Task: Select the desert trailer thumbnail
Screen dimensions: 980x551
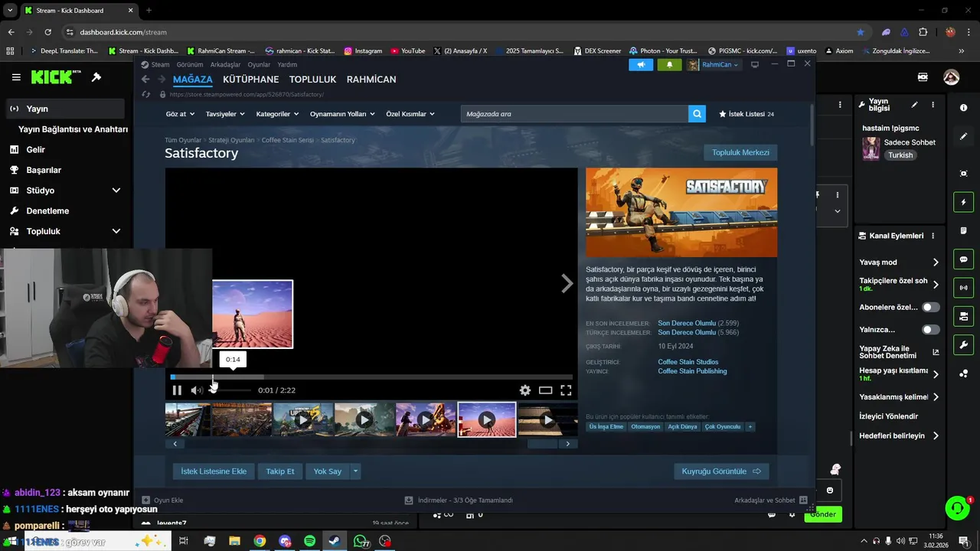Action: point(487,419)
